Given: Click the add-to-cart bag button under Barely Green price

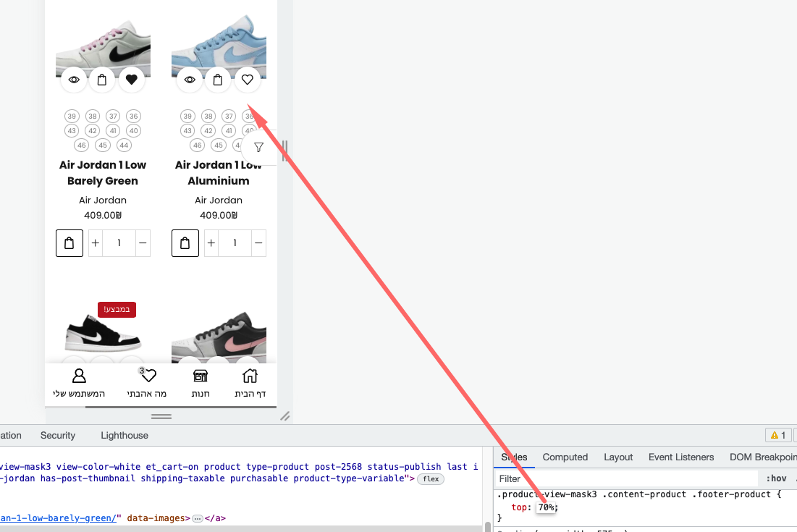Looking at the screenshot, I should tap(69, 243).
